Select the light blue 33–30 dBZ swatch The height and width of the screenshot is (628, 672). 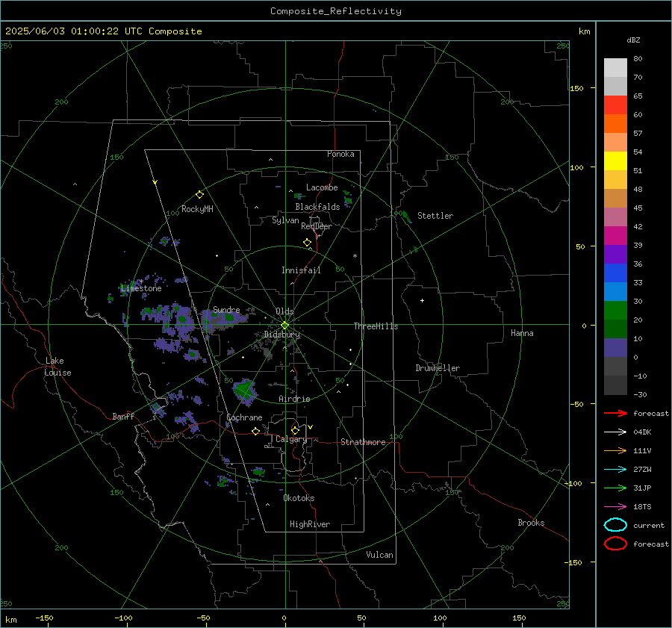click(615, 292)
